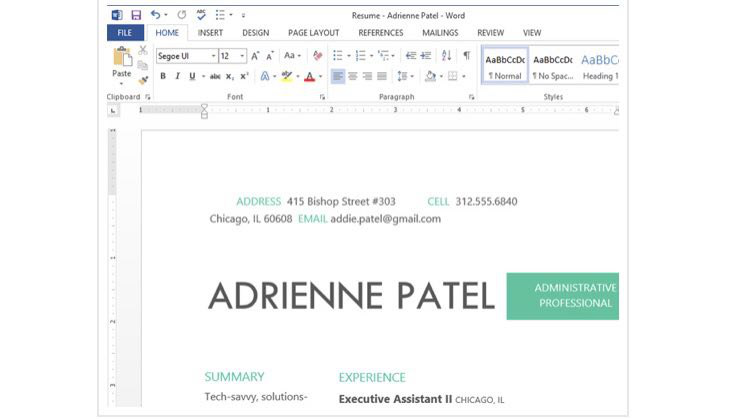Click the Cut scissors icon
This screenshot has height=419, width=750.
(x=144, y=50)
